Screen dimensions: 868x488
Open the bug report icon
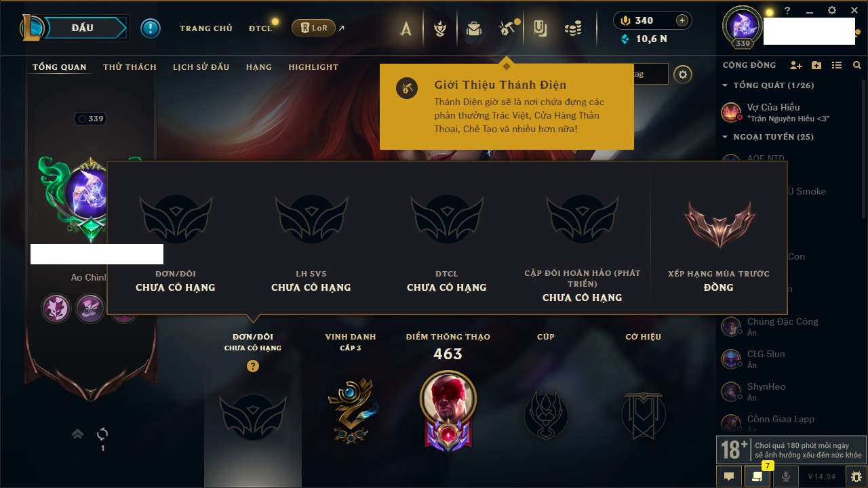tap(856, 476)
